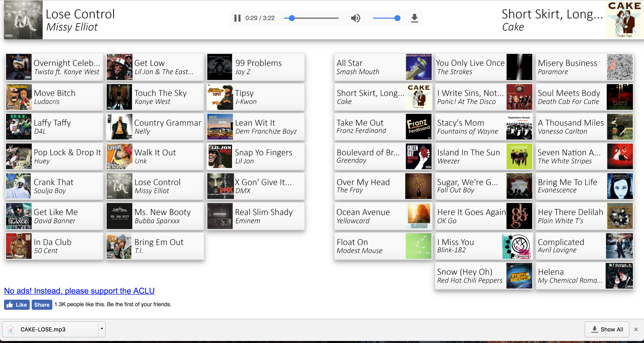Download the mashup using player download icon

pyautogui.click(x=414, y=18)
